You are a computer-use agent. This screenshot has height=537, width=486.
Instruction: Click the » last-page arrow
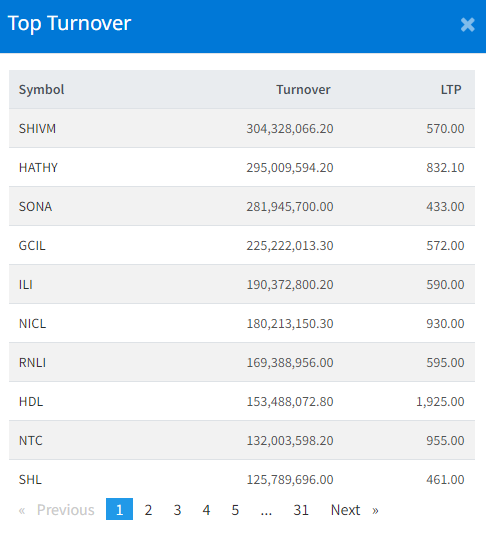[375, 510]
